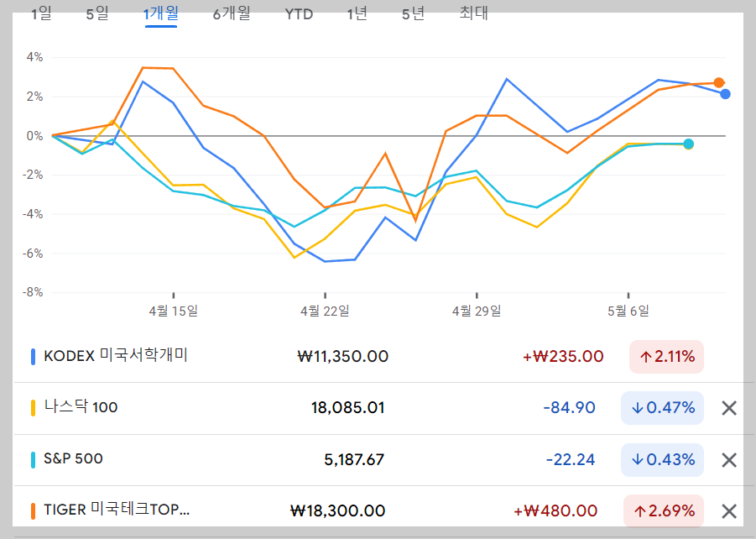Click the orange line endpoint dot

tap(719, 82)
